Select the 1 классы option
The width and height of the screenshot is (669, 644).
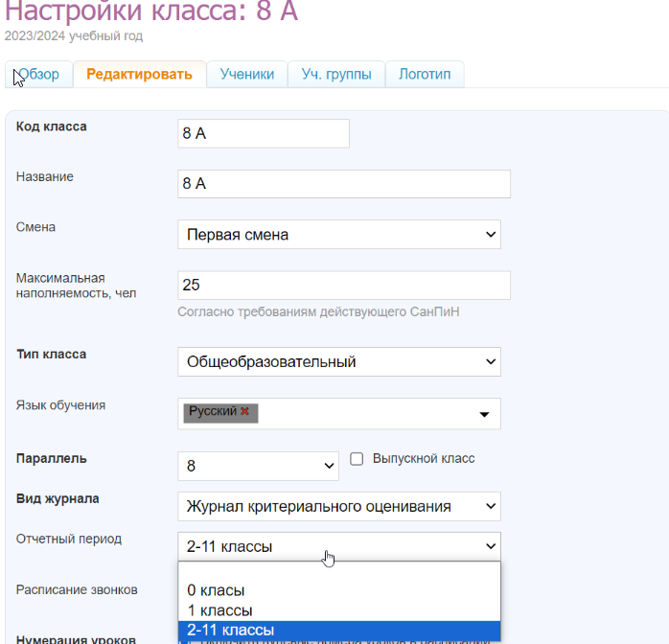click(219, 610)
